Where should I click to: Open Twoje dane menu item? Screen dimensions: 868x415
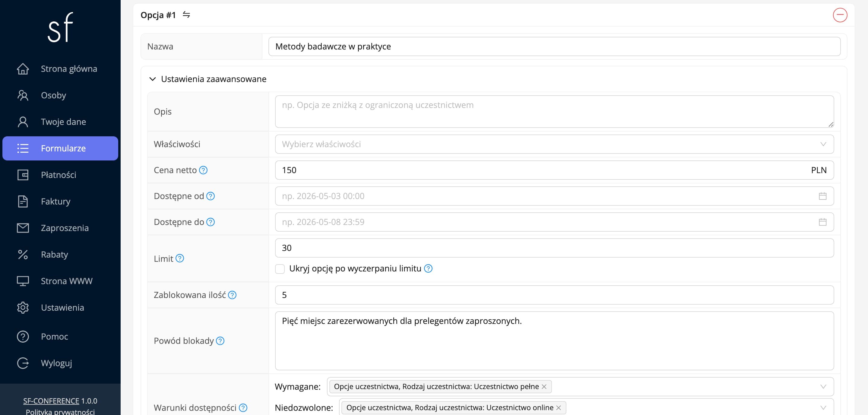click(x=60, y=122)
